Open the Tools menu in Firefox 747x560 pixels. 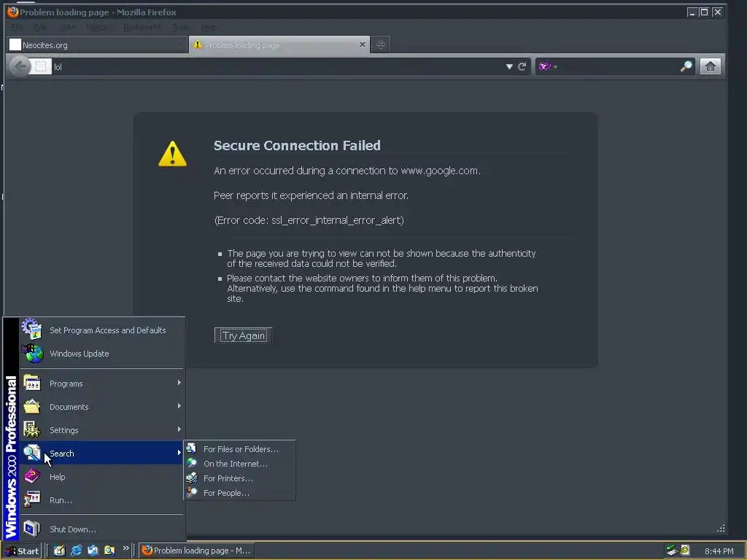tap(181, 27)
